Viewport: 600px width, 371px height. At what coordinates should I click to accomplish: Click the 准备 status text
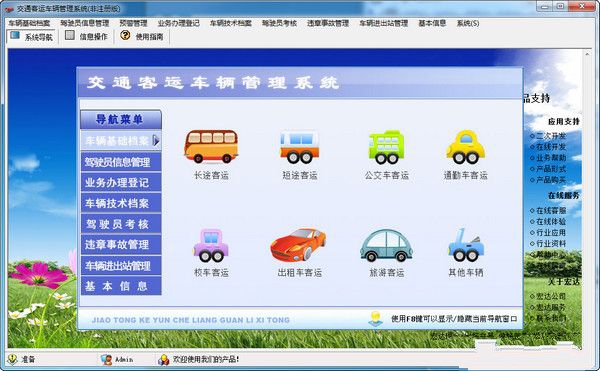click(x=28, y=360)
